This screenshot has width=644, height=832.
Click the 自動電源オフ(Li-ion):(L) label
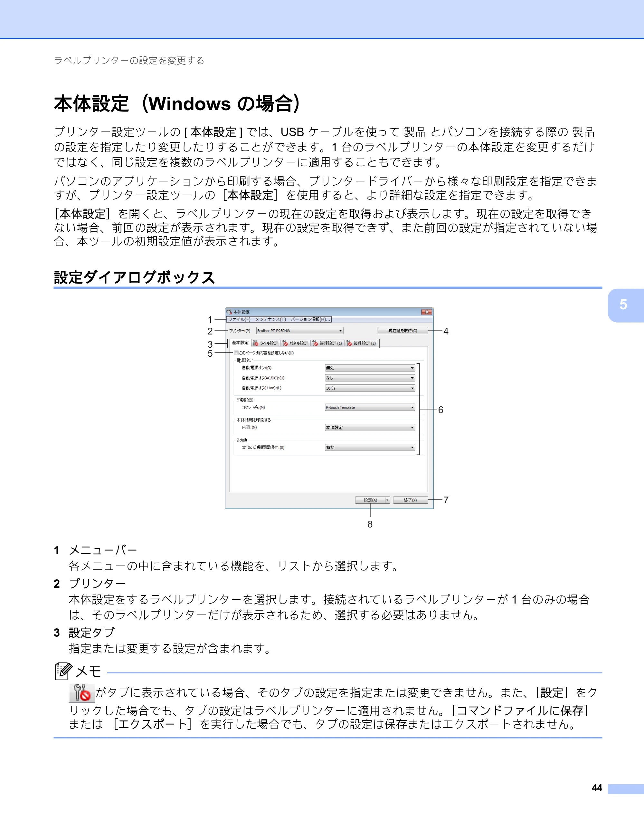point(261,388)
